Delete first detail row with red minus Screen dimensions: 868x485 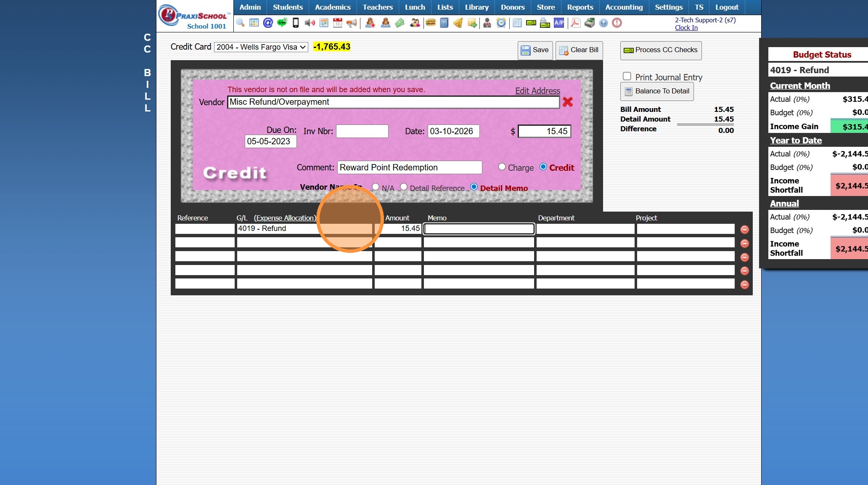[744, 230]
